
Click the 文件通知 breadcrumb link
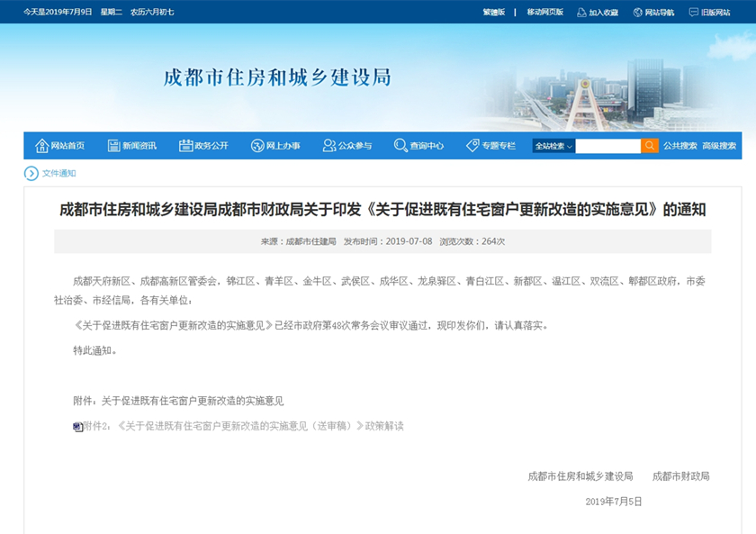[58, 173]
